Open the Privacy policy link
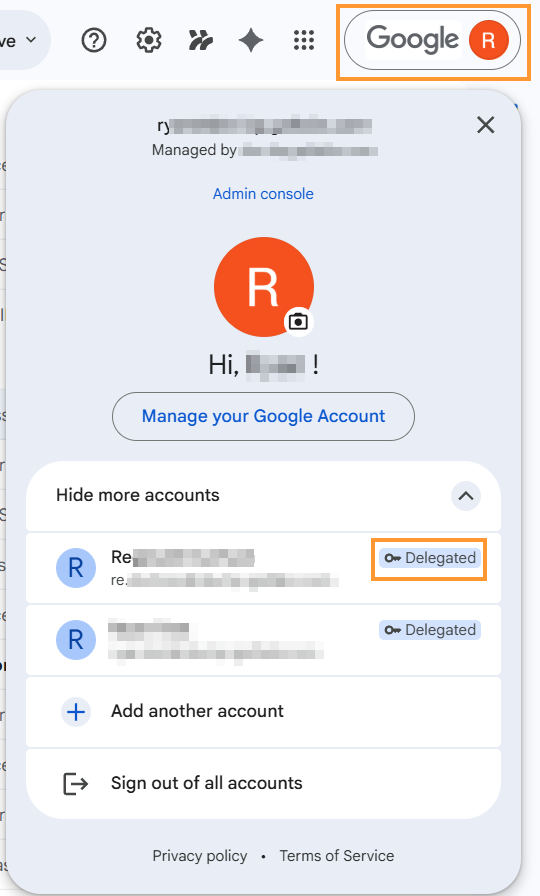This screenshot has width=540, height=896. pos(199,855)
